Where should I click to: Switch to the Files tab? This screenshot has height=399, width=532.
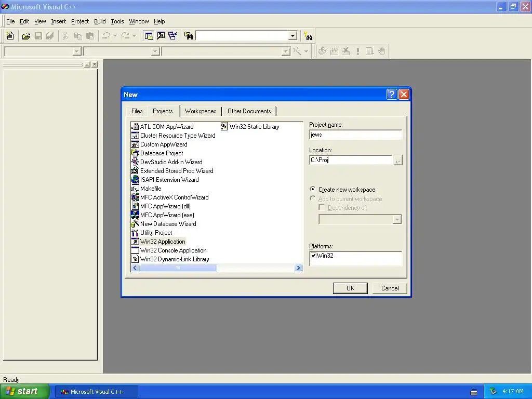137,111
